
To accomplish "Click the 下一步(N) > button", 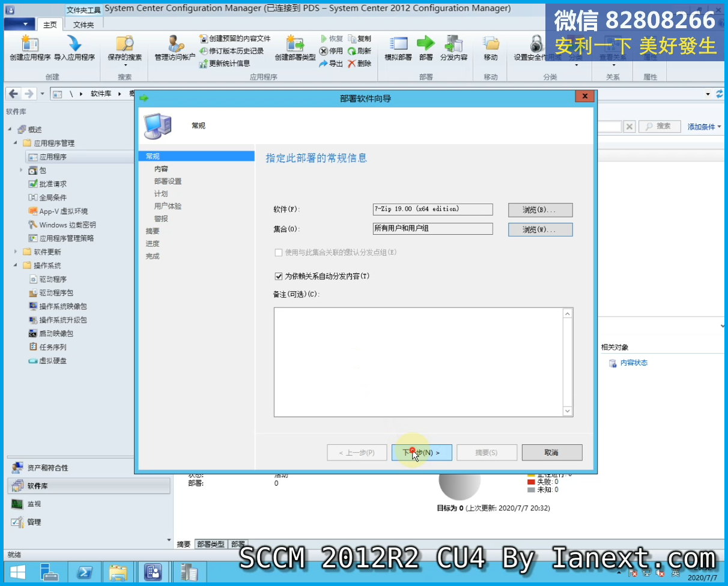I will coord(422,452).
